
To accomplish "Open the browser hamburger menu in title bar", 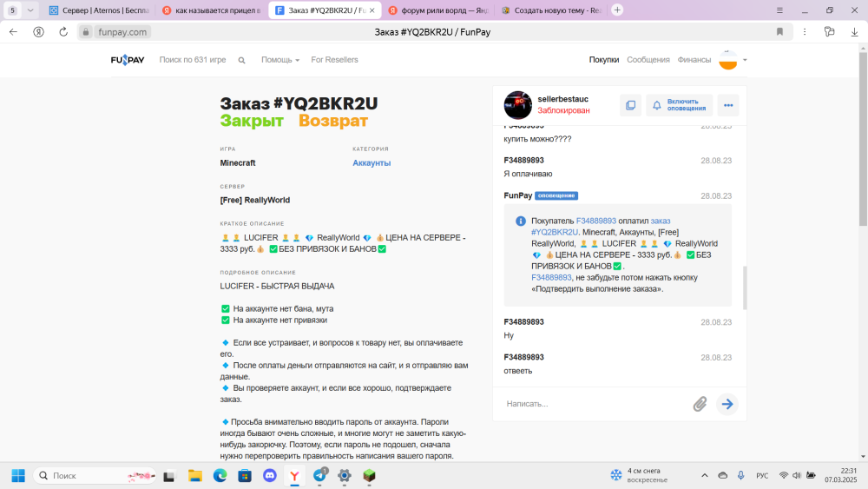I will tap(779, 10).
